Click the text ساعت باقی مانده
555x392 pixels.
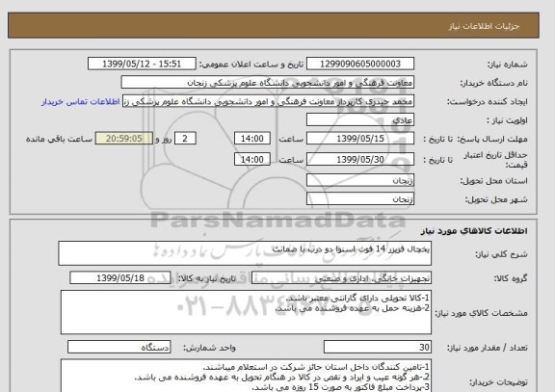pos(59,139)
